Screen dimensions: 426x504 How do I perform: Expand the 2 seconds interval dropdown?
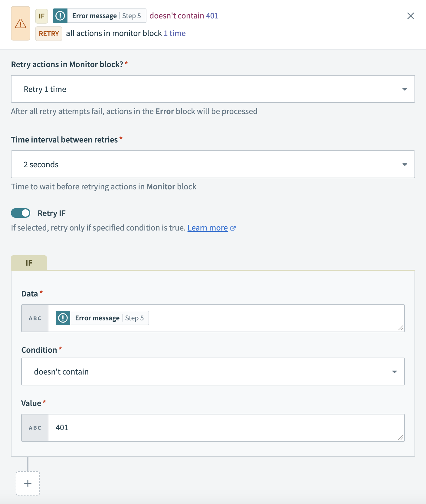click(213, 164)
